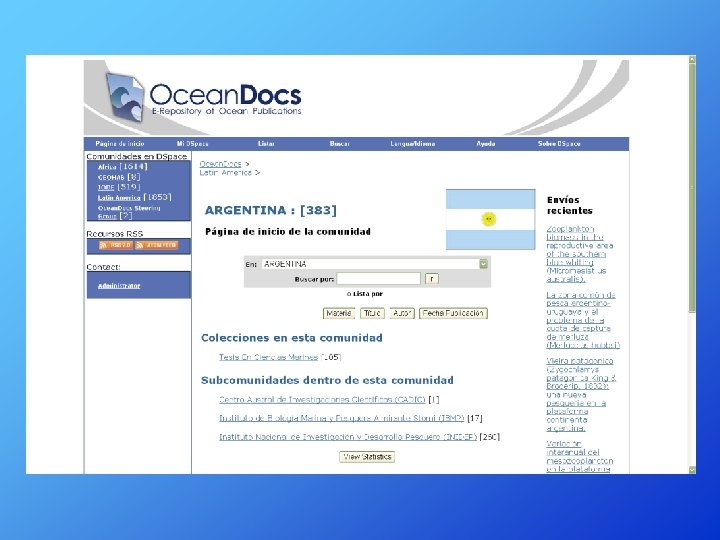Click the scrollbar down arrow
This screenshot has height=540, width=720.
click(x=692, y=470)
